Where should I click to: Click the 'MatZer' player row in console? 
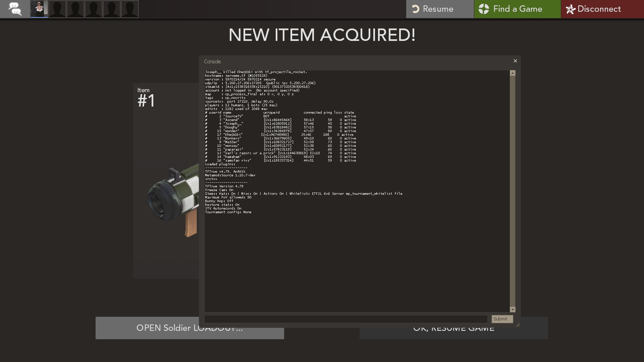[280, 142]
